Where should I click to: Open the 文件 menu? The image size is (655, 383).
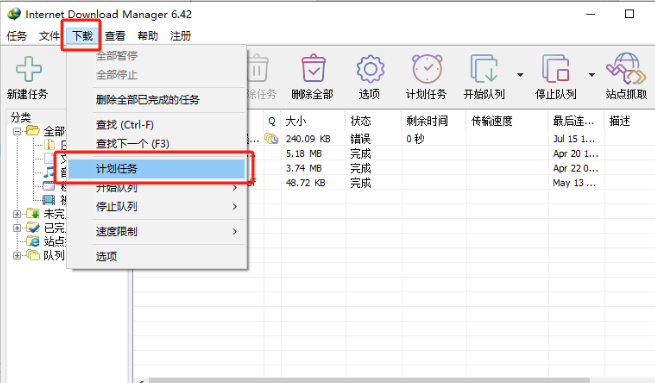click(49, 36)
